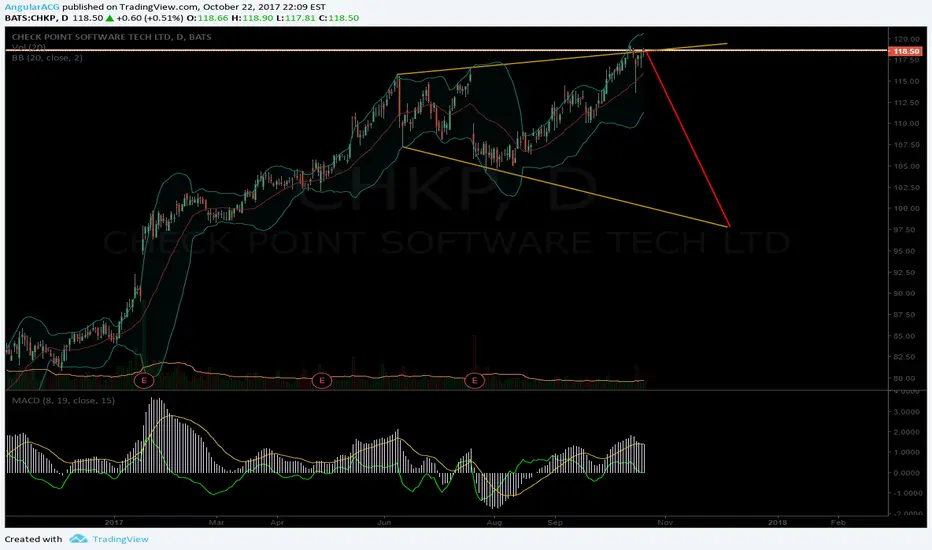Select the red 118.50 current price label
932x550 pixels.
pyautogui.click(x=906, y=51)
